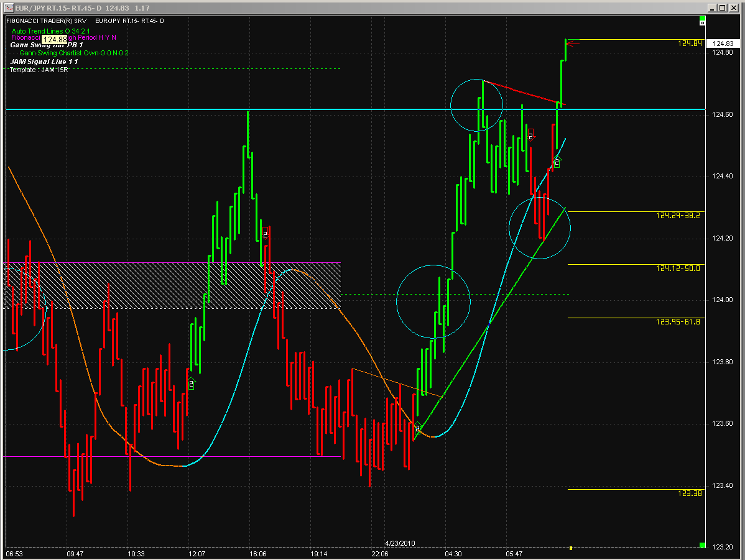Viewport: 745px width, 560px height.
Task: Click the 05:47 time axis label
Action: click(x=514, y=554)
